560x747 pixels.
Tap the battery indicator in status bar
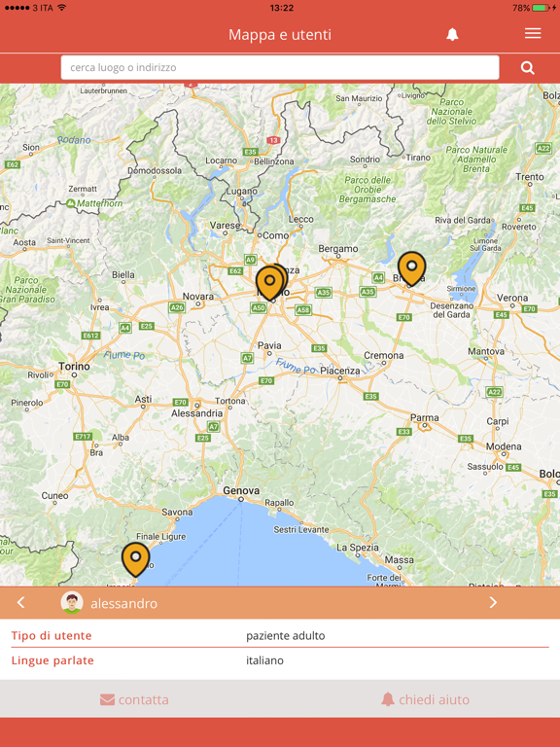tap(542, 8)
